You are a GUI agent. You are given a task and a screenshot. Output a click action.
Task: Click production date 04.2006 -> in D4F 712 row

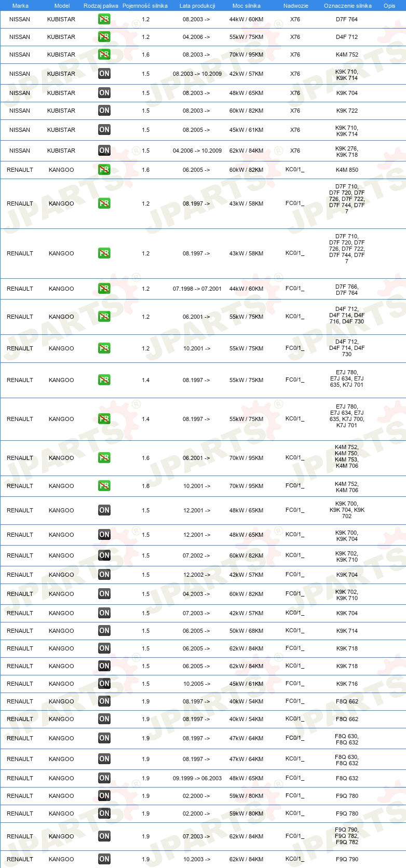[x=196, y=37]
